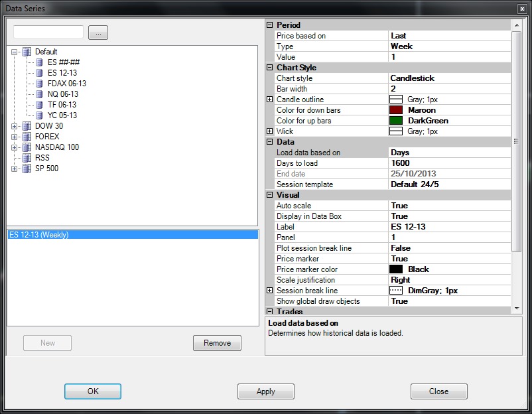
Task: Click the New button
Action: pos(48,343)
